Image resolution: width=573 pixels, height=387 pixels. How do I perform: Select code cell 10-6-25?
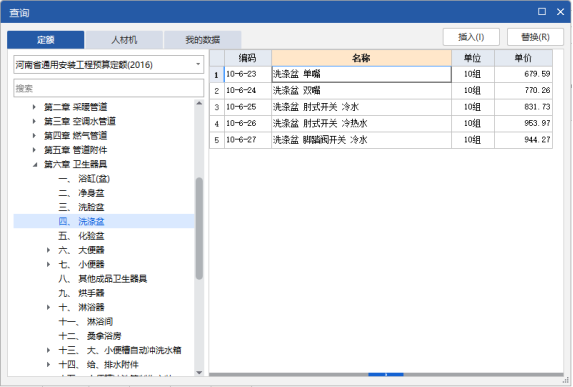point(248,107)
